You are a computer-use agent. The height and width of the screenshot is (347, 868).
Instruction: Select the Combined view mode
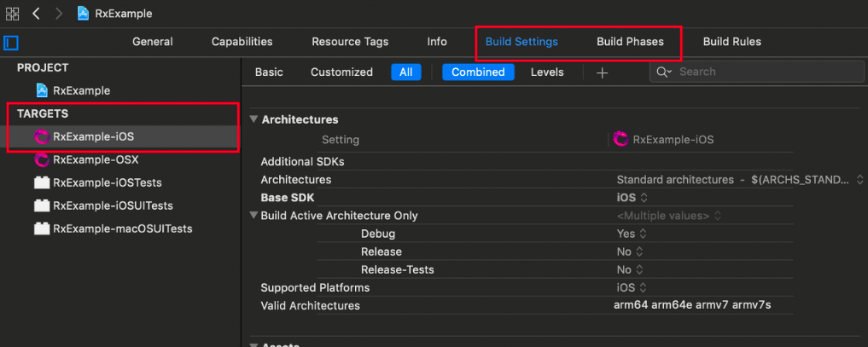(x=478, y=72)
